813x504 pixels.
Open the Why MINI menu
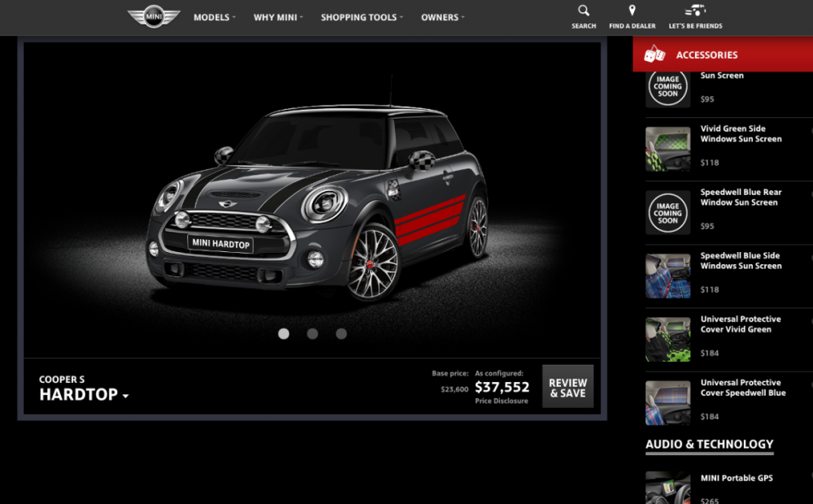(278, 17)
